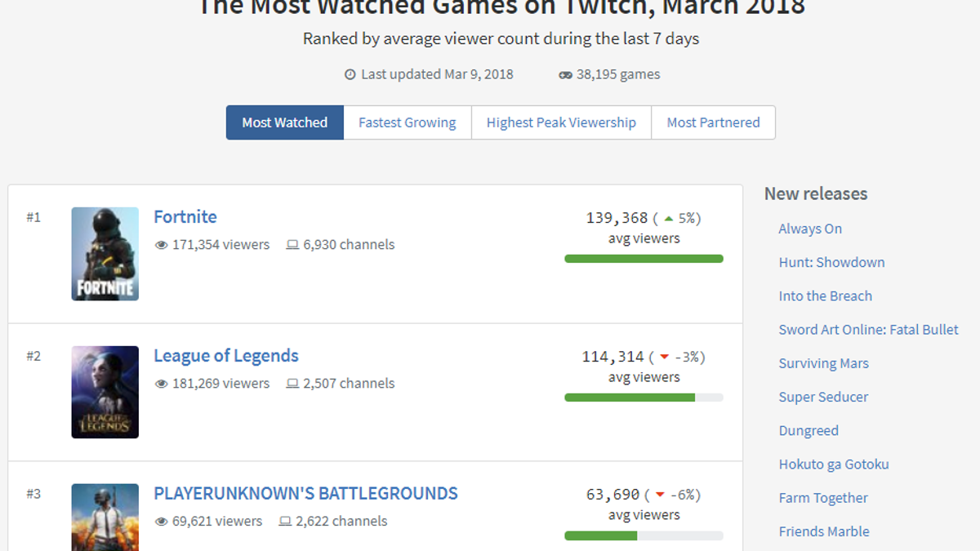Click the 139,368 average viewers value
This screenshot has height=551, width=980.
click(617, 218)
